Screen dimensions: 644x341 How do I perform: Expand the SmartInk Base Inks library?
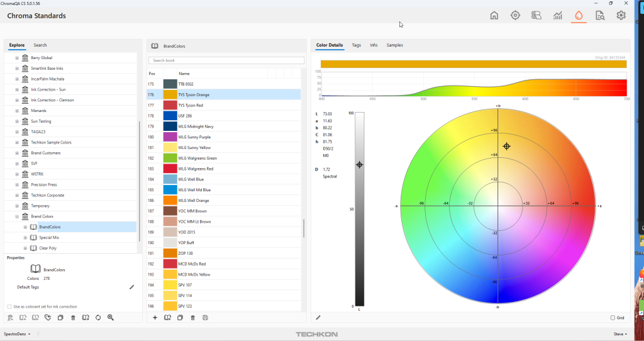[x=17, y=69]
